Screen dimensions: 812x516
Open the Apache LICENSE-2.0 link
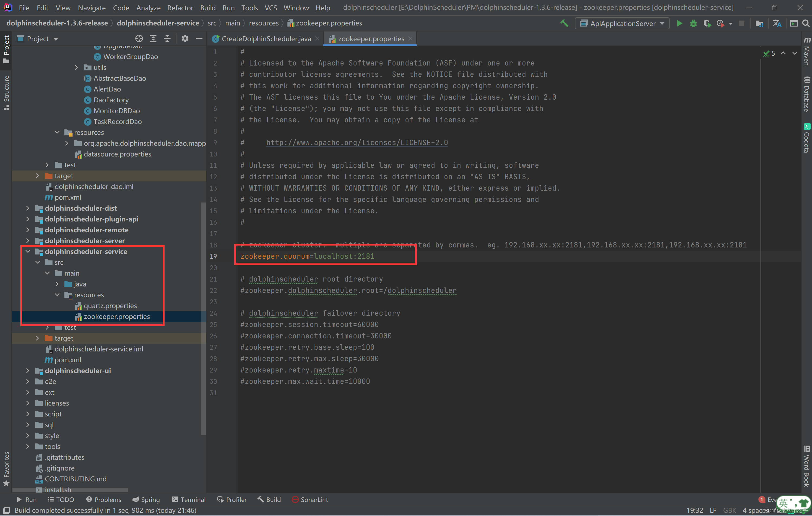tap(357, 143)
